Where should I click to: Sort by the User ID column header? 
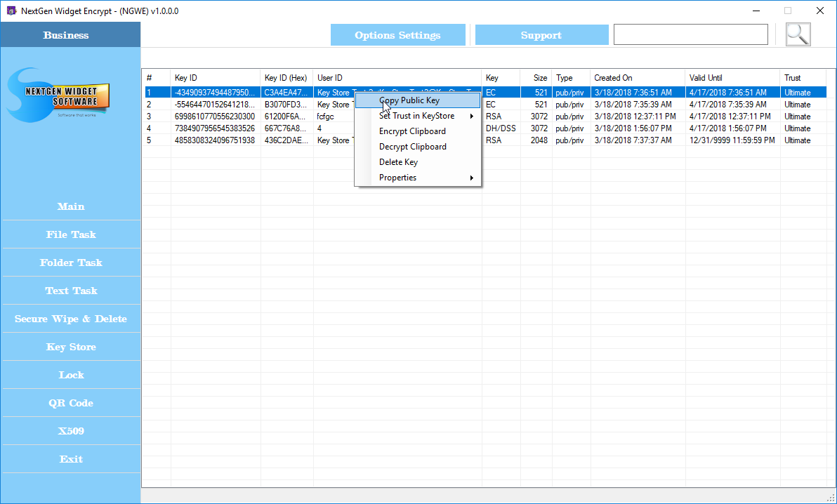pyautogui.click(x=397, y=78)
